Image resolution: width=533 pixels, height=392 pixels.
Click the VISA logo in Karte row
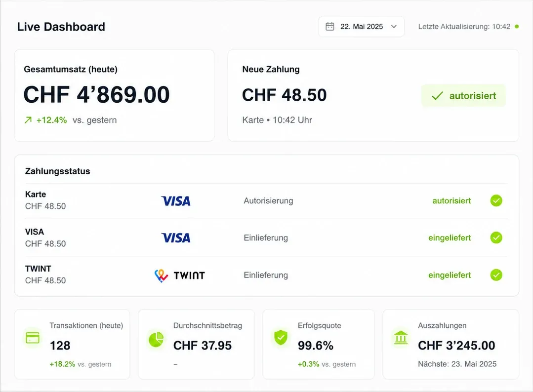tap(176, 201)
